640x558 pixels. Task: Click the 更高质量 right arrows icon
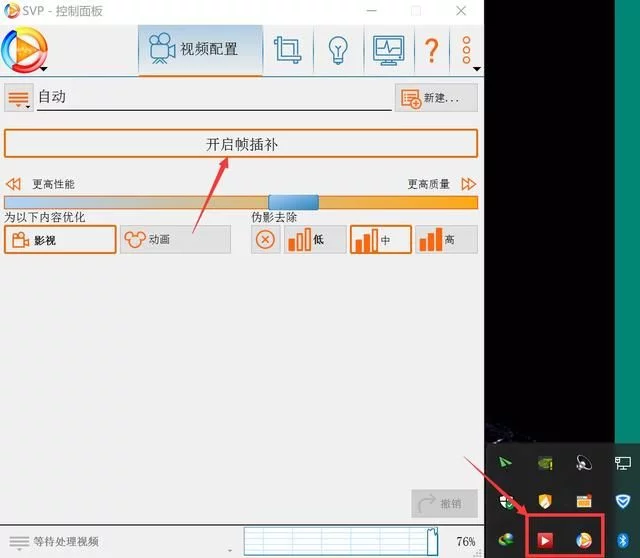click(469, 184)
